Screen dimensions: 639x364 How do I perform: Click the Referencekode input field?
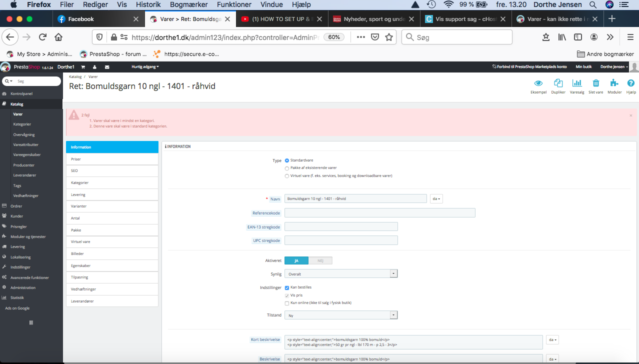(380, 213)
